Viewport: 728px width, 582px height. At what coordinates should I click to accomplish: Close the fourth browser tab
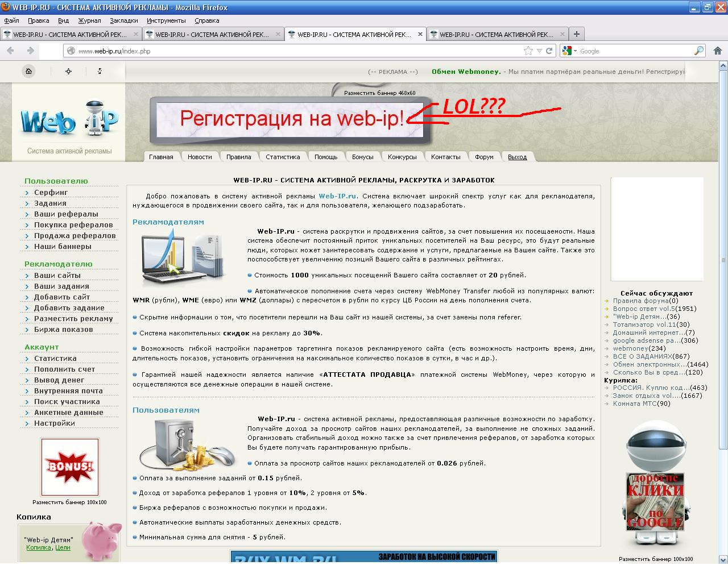point(562,34)
